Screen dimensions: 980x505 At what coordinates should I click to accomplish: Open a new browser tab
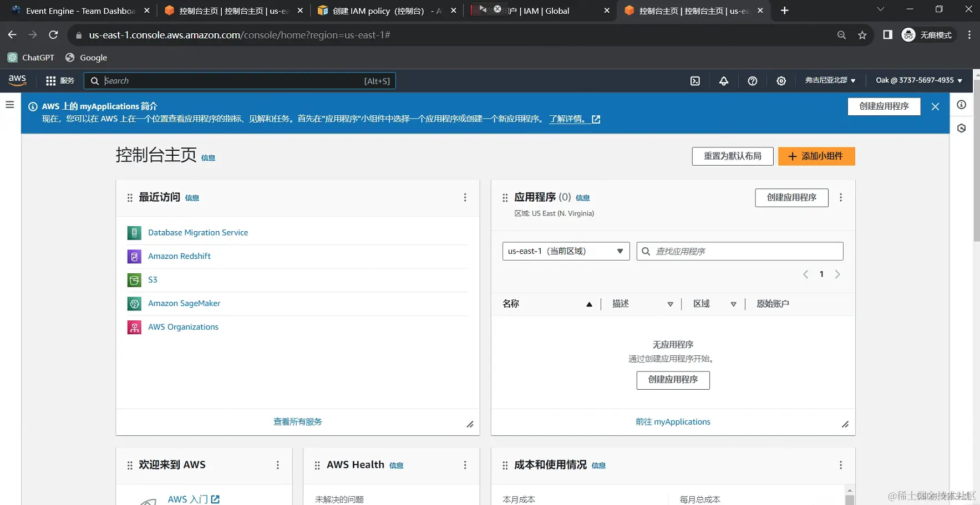point(784,11)
